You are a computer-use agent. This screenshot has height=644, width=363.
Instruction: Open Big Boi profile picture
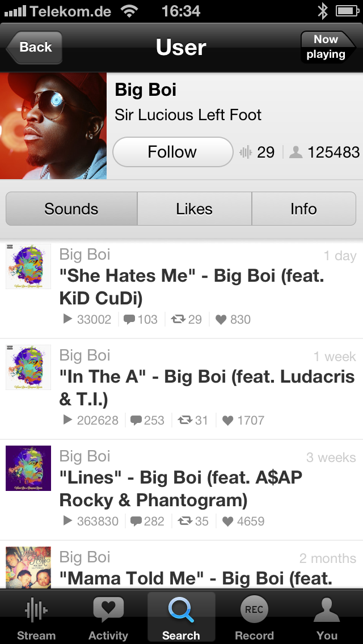53,126
